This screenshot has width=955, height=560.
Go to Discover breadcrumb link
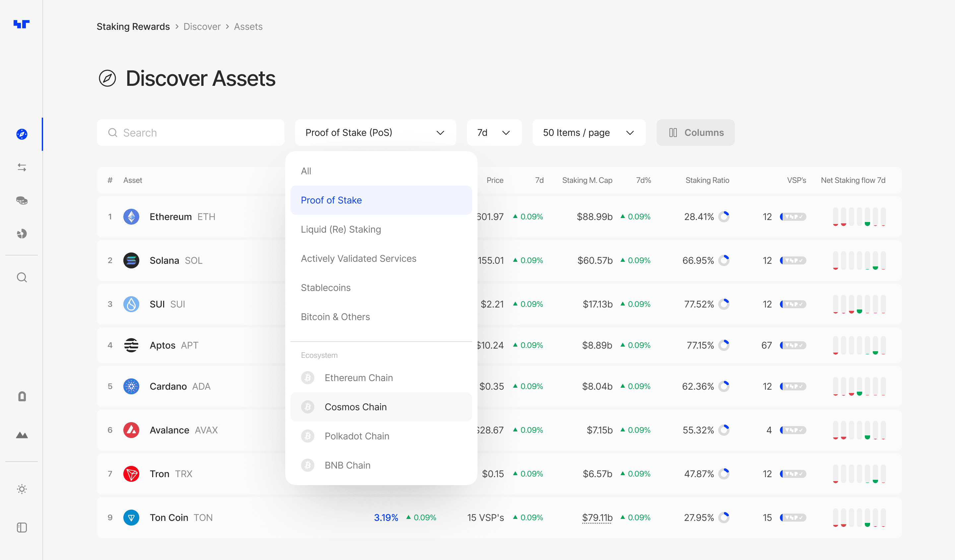202,27
